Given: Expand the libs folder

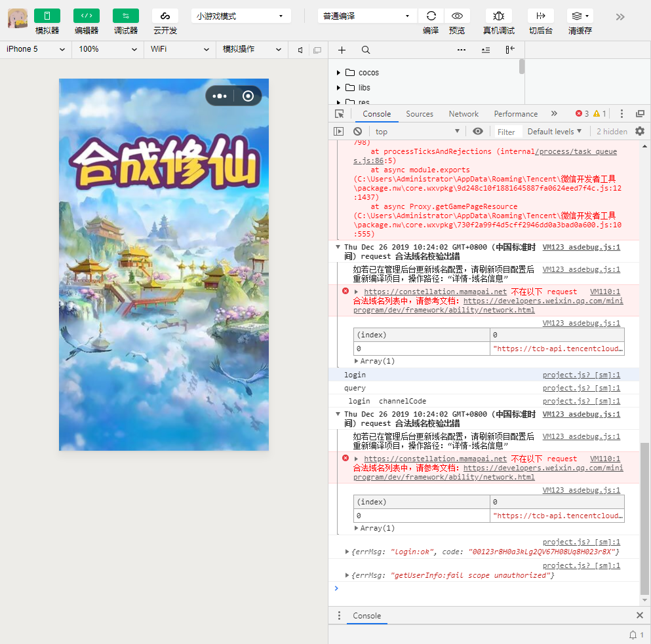Looking at the screenshot, I should tap(338, 88).
